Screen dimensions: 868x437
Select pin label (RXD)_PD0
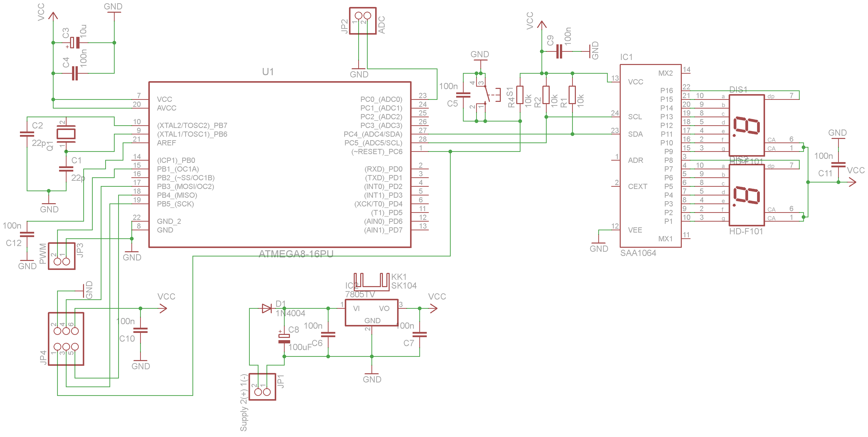coord(383,169)
